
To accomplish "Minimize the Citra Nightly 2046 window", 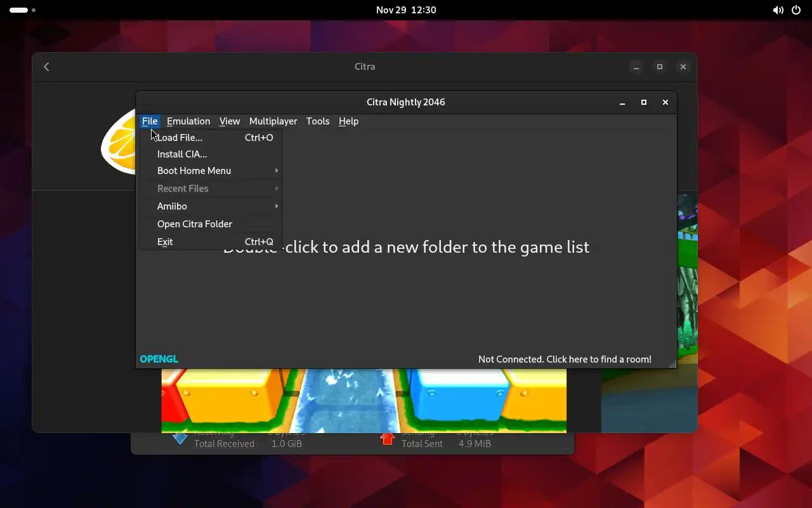I will (x=622, y=102).
